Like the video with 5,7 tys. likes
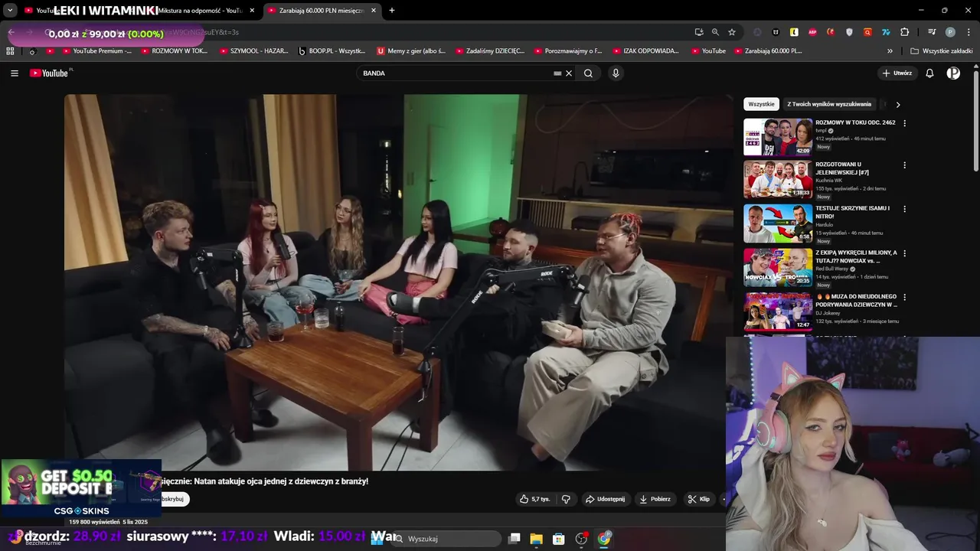This screenshot has width=980, height=551. 534,499
